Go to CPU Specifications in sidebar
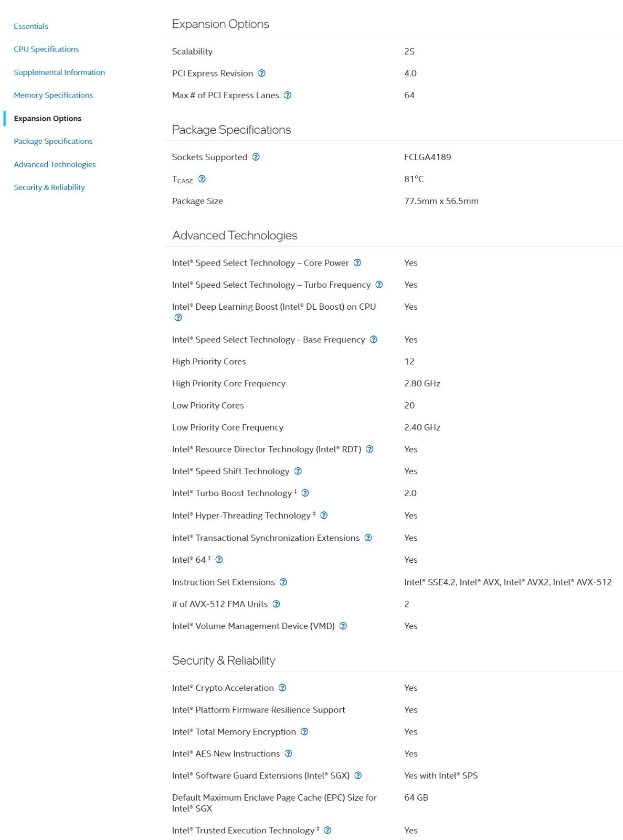623x840 pixels. click(46, 49)
